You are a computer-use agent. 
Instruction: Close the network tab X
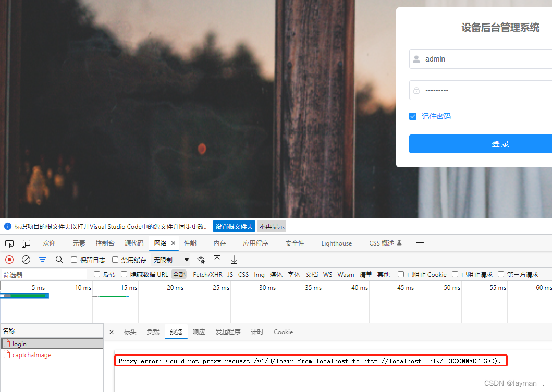click(173, 243)
